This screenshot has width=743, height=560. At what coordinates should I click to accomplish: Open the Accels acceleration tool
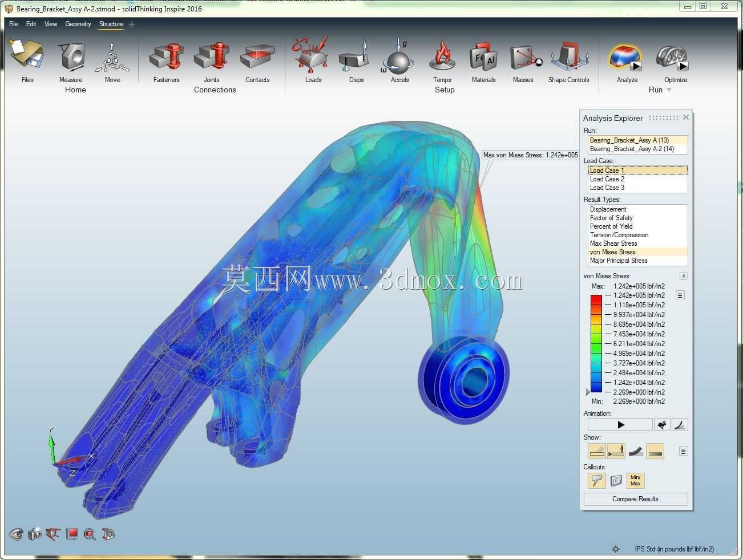click(x=399, y=56)
